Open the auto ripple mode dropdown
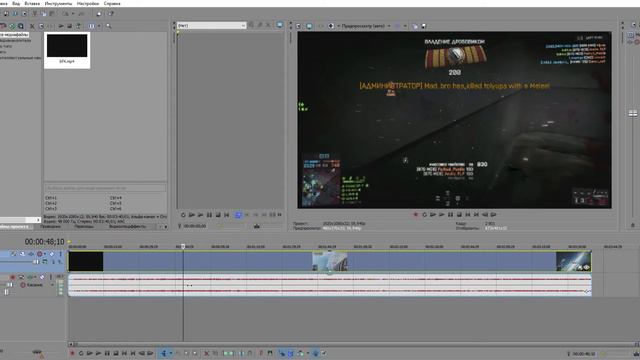The width and height of the screenshot is (640, 360). click(x=307, y=353)
